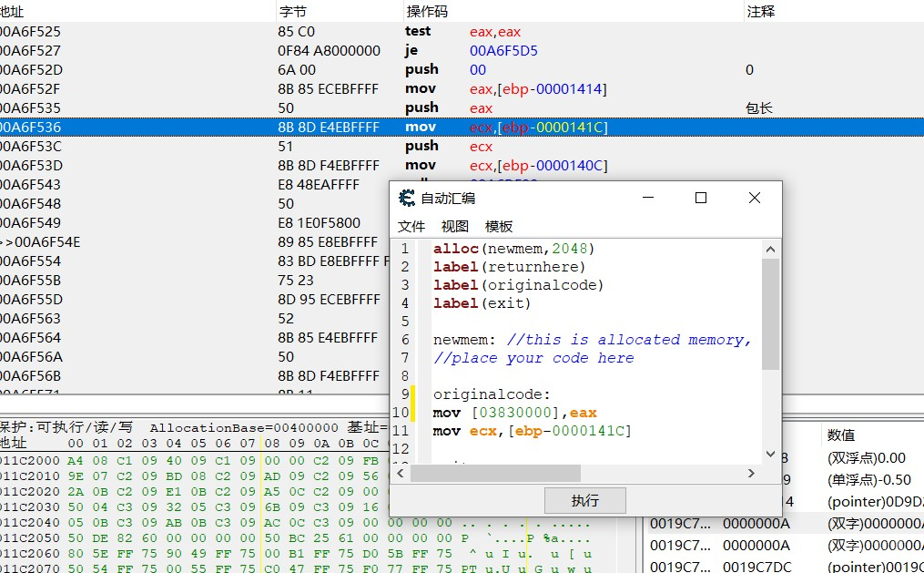
Task: Close the 自动汇编 dialog window
Action: tap(754, 199)
